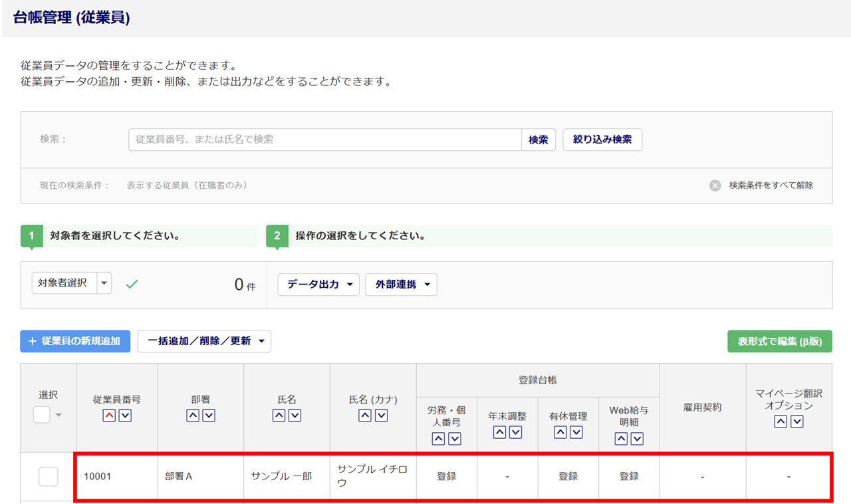Sort 従業員番号 column ascending
Image resolution: width=851 pixels, height=504 pixels.
(x=109, y=416)
